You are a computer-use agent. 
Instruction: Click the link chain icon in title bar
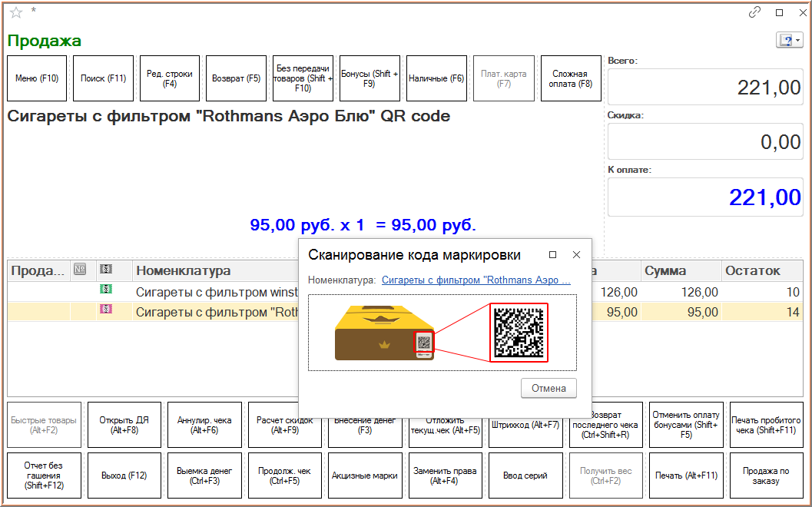pyautogui.click(x=754, y=12)
